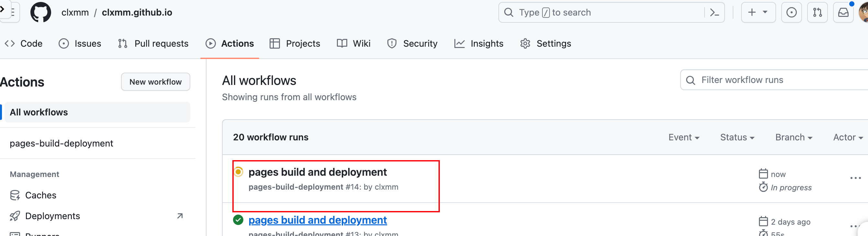Open the pull requests header icon
This screenshot has width=868, height=236.
(817, 13)
